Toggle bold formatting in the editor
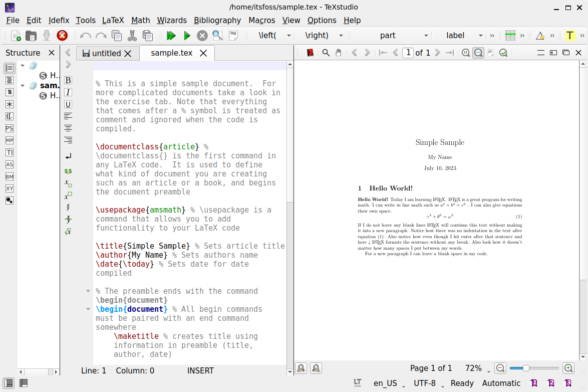Image resolution: width=588 pixels, height=392 pixels. pyautogui.click(x=68, y=80)
